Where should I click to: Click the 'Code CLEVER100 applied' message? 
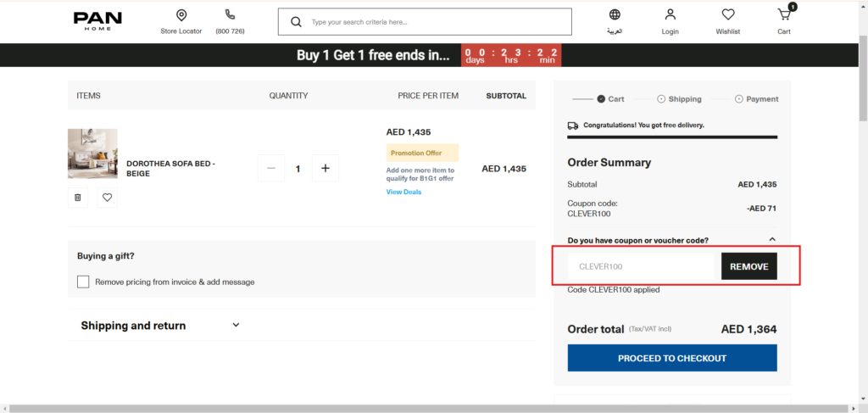point(614,289)
